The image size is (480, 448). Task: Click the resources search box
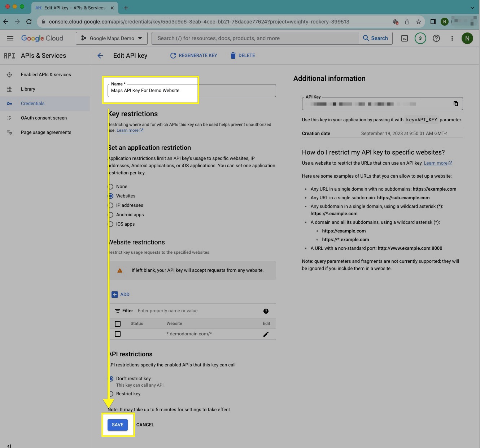[x=256, y=38]
